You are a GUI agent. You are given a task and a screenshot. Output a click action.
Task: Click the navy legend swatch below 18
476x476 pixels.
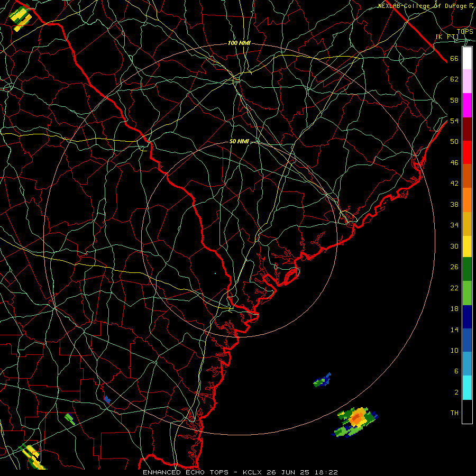click(x=467, y=317)
